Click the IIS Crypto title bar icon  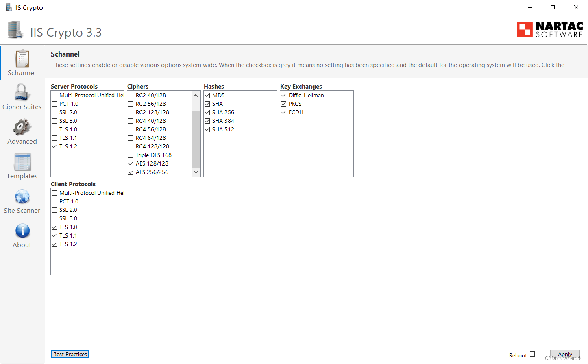click(x=9, y=7)
